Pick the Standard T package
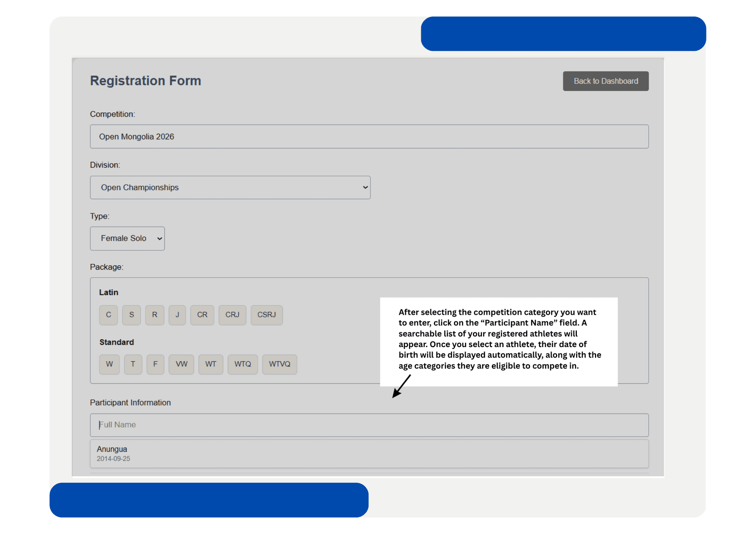Screen dimensions: 756x534 133,364
